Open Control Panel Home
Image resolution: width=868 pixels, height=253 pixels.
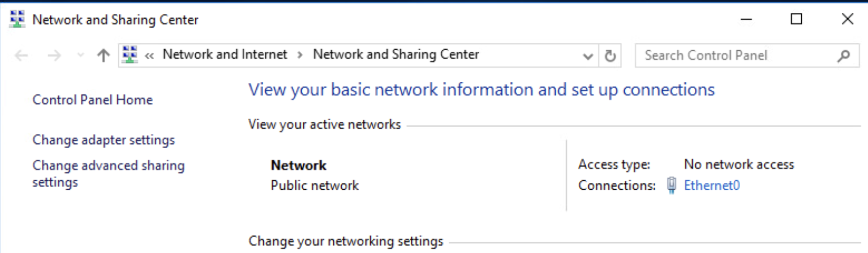click(93, 100)
